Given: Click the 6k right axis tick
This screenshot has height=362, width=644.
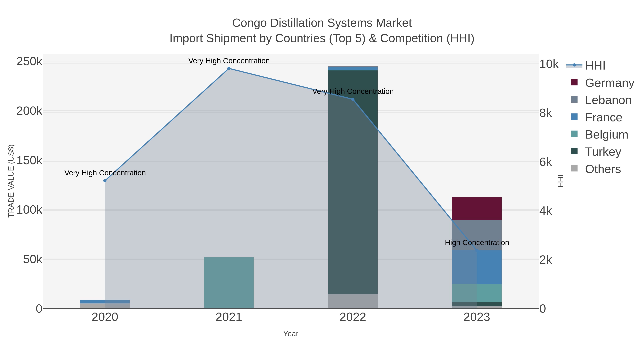Looking at the screenshot, I should (545, 162).
